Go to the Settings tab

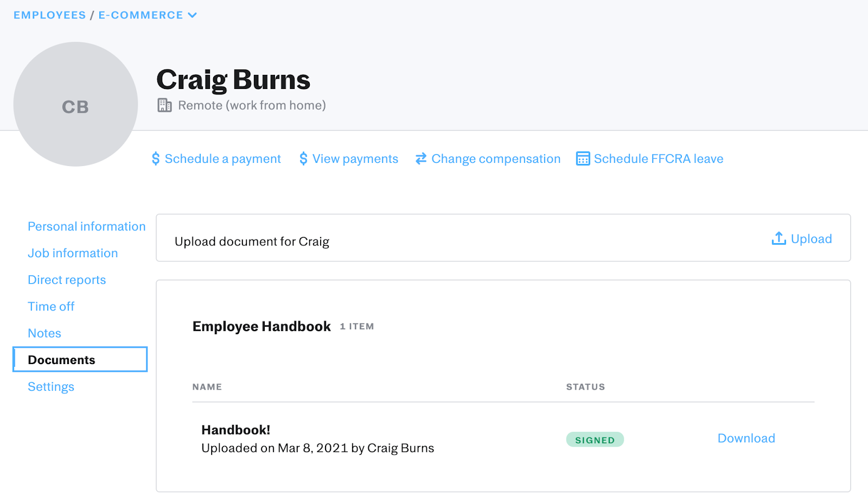click(x=51, y=386)
